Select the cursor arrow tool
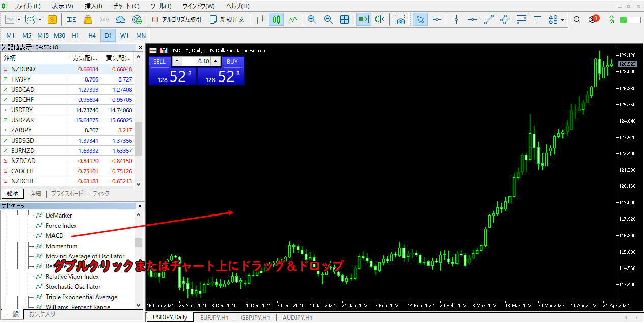Image resolution: width=644 pixels, height=323 pixels. tap(420, 19)
